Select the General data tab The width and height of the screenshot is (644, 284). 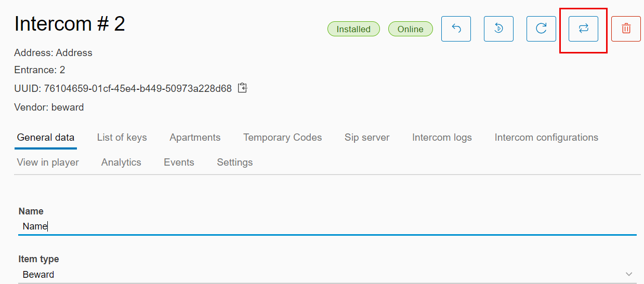46,138
